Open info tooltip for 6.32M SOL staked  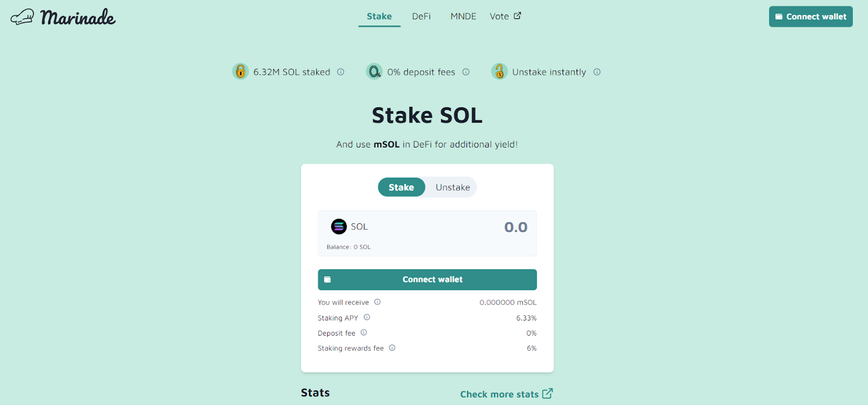[341, 72]
